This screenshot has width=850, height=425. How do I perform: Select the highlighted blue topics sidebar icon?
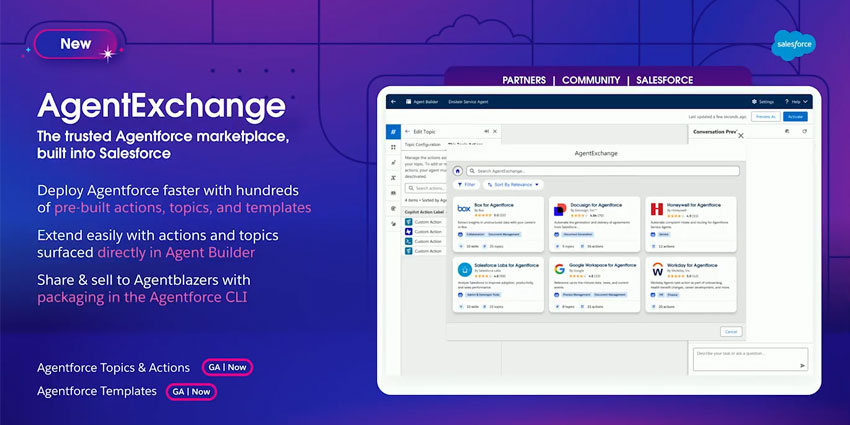click(x=393, y=131)
